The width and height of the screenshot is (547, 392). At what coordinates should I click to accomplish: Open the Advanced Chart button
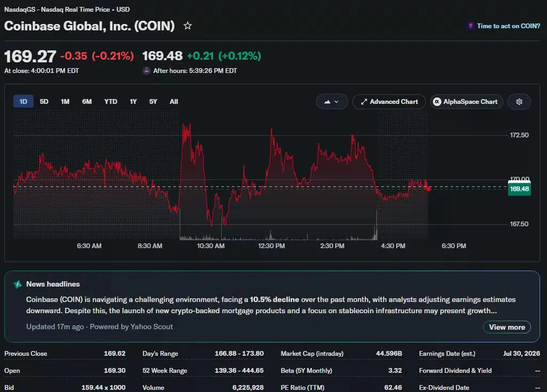pos(389,102)
